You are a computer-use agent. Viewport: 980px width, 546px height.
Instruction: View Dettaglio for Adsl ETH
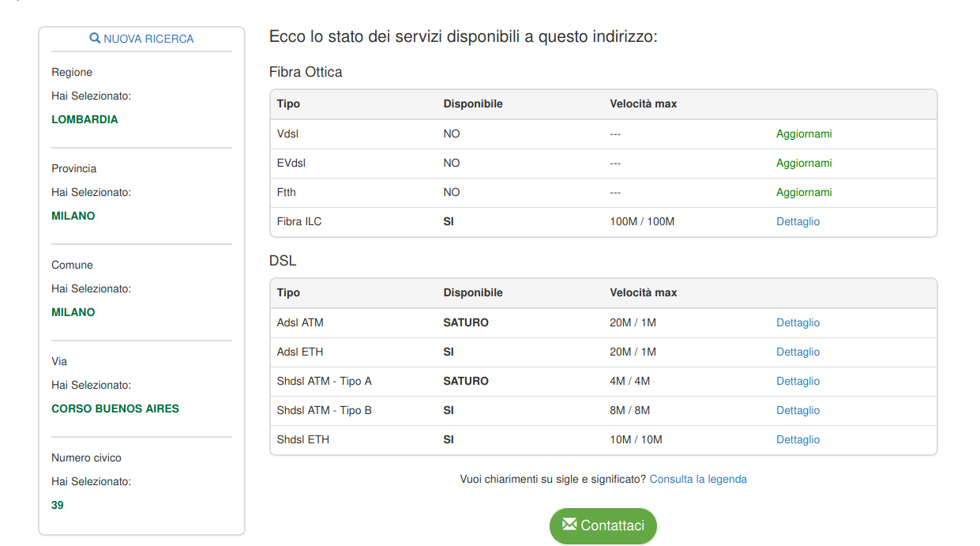coord(798,352)
